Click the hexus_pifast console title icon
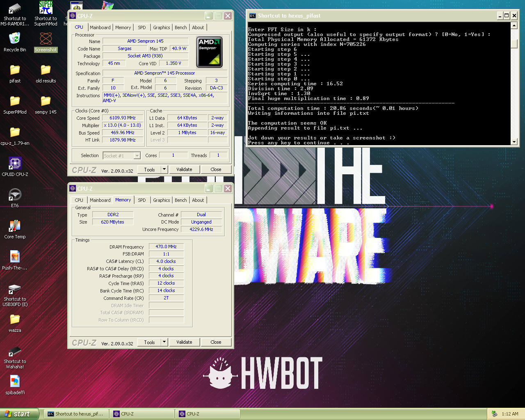Viewport: 525px width, 420px height. coord(252,16)
